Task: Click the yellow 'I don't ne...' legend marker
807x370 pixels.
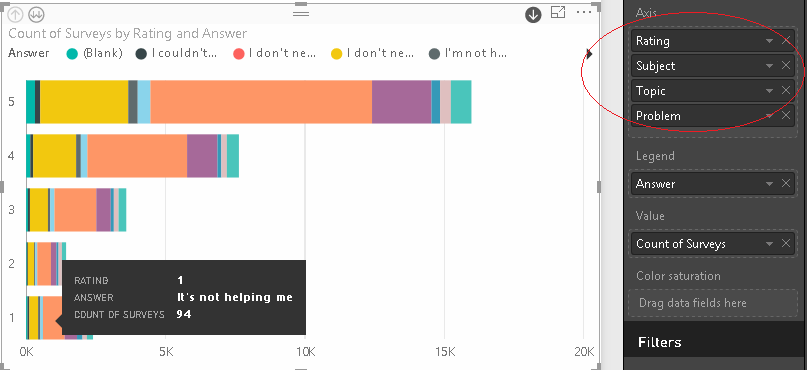Action: tap(337, 54)
